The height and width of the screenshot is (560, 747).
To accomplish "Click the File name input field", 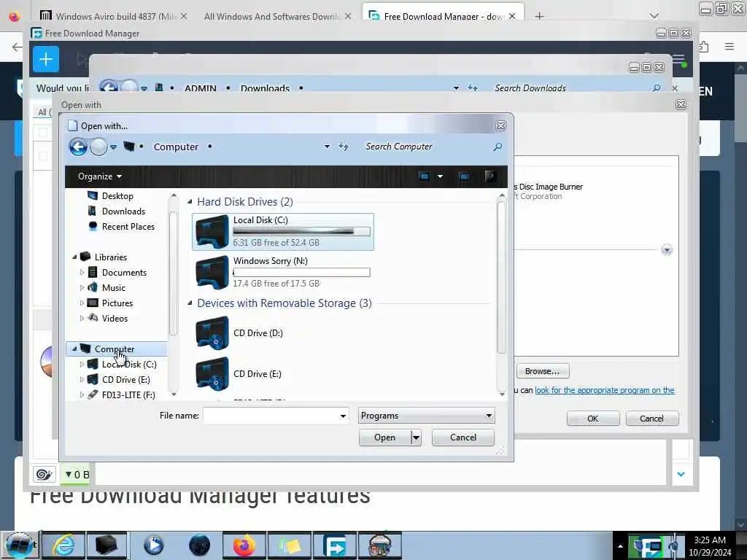I will tap(271, 416).
